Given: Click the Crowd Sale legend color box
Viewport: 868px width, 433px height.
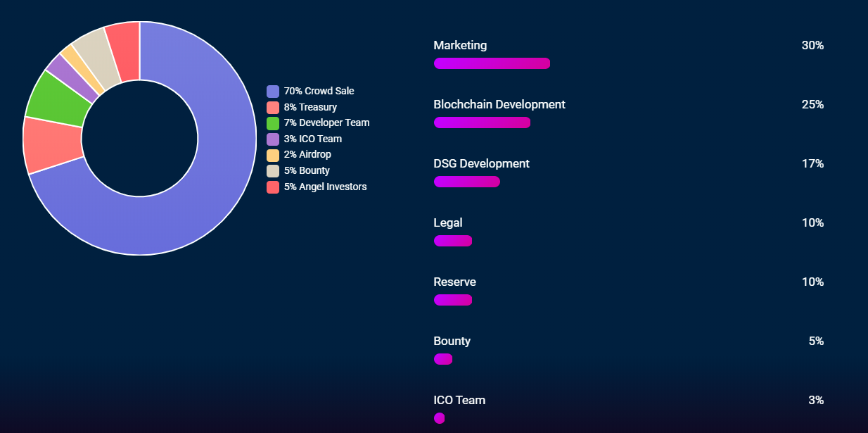Looking at the screenshot, I should coord(273,92).
